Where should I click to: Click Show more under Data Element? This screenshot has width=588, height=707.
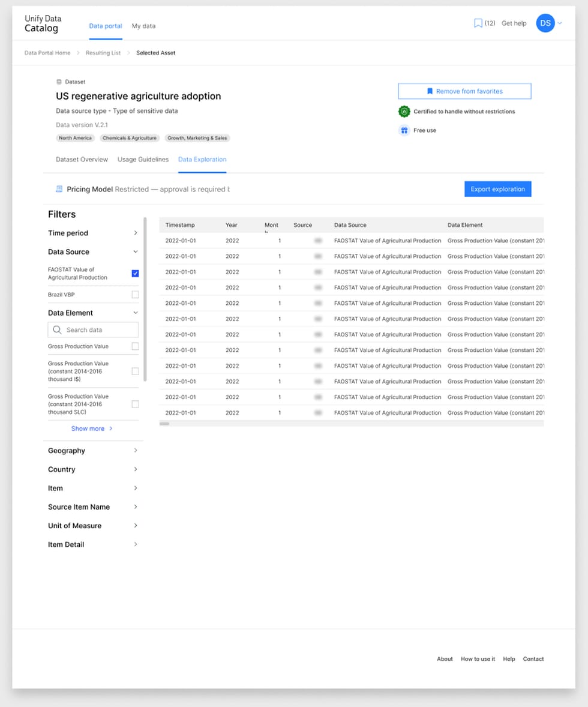(x=92, y=429)
